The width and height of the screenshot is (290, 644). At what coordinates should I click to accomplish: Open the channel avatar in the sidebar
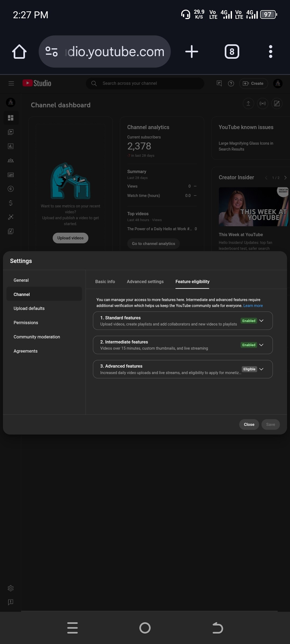coord(11,102)
